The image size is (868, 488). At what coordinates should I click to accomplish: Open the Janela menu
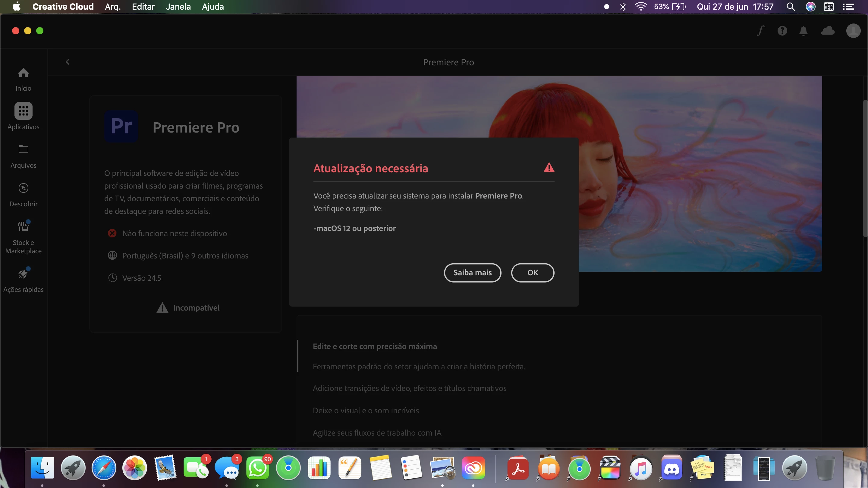coord(178,7)
